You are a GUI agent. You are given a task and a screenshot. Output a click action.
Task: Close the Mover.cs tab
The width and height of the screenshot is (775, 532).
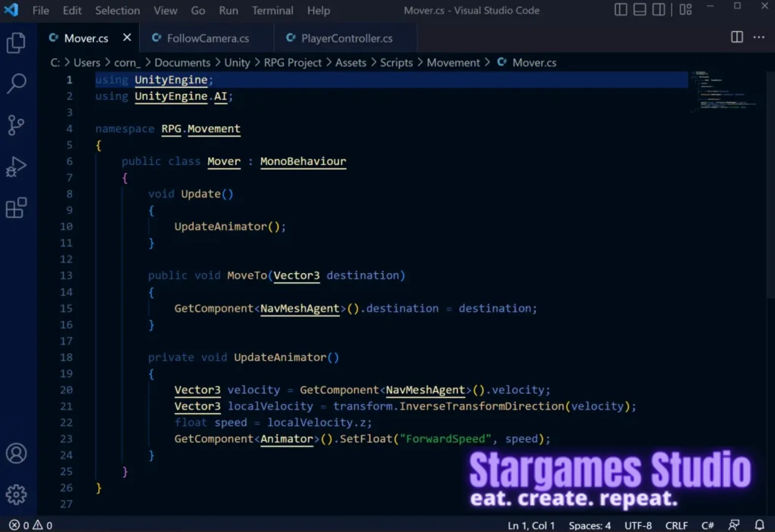click(127, 37)
